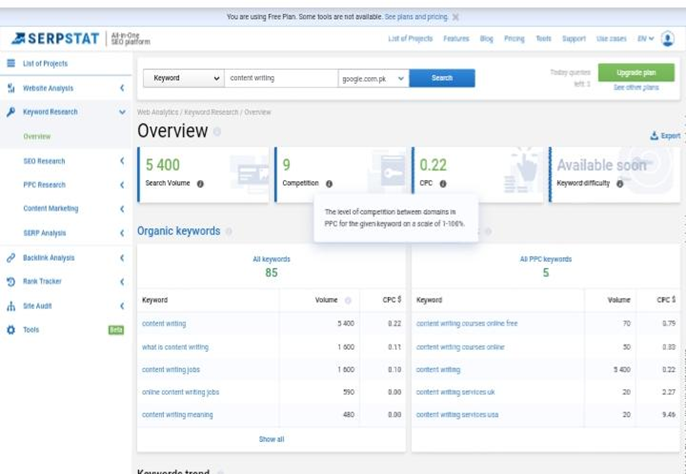The image size is (686, 474).
Task: Open user account avatar icon
Action: tap(668, 39)
